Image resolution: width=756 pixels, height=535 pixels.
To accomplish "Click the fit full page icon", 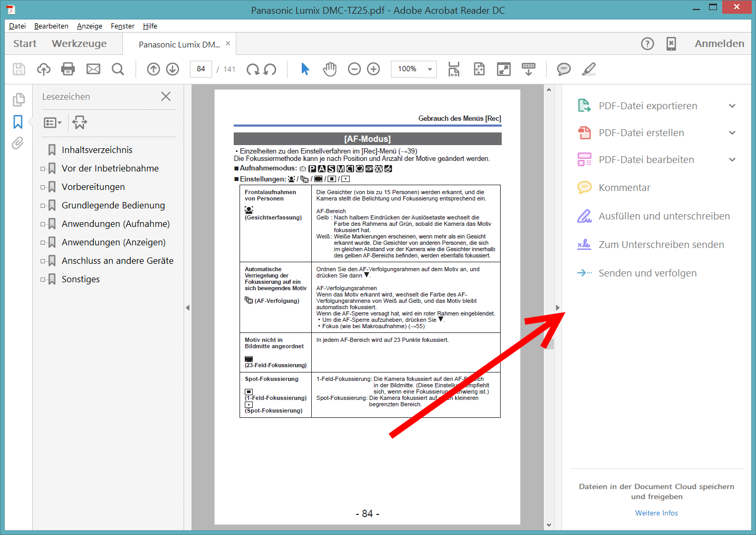I will 479,69.
